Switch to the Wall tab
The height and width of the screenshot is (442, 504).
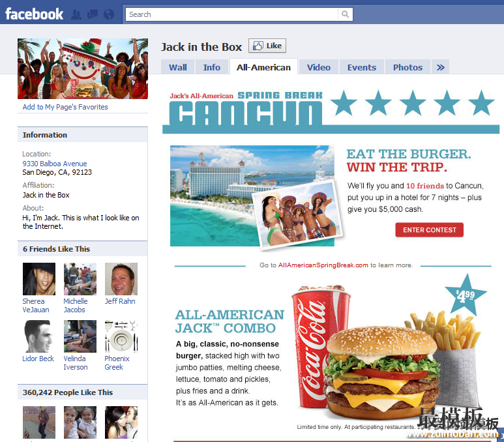point(178,67)
